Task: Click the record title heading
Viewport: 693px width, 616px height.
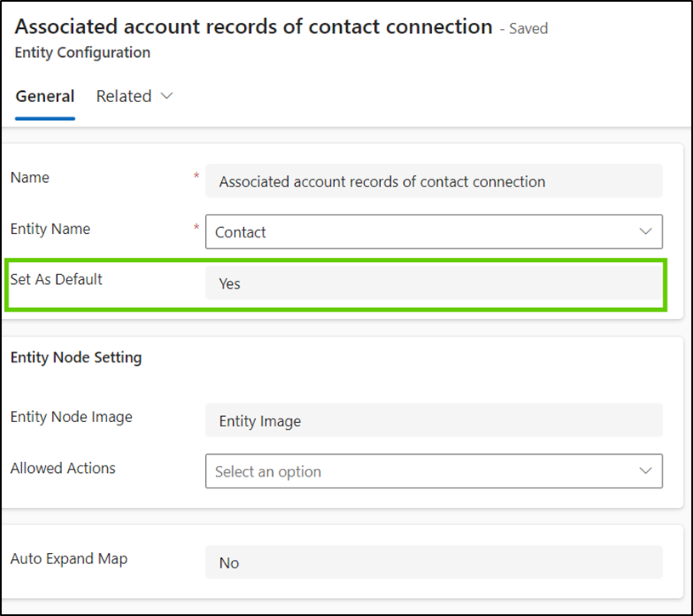Action: [251, 26]
